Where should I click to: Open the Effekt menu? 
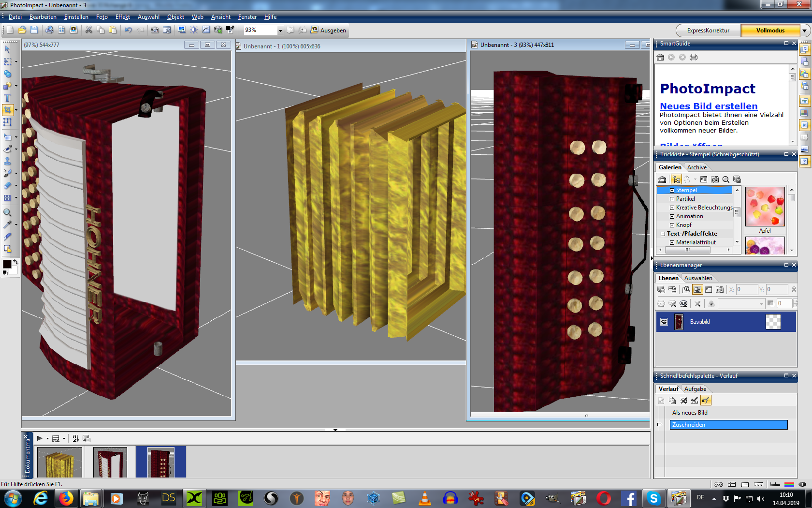(x=123, y=17)
